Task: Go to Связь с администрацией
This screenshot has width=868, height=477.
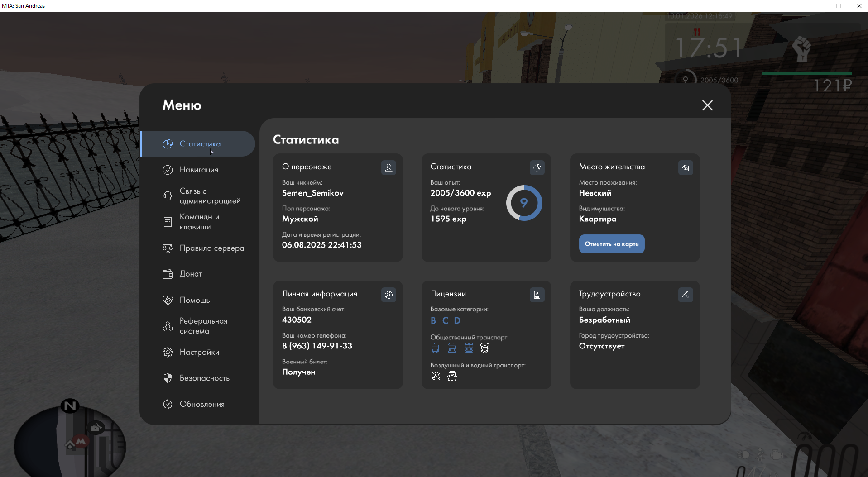Action: point(210,196)
